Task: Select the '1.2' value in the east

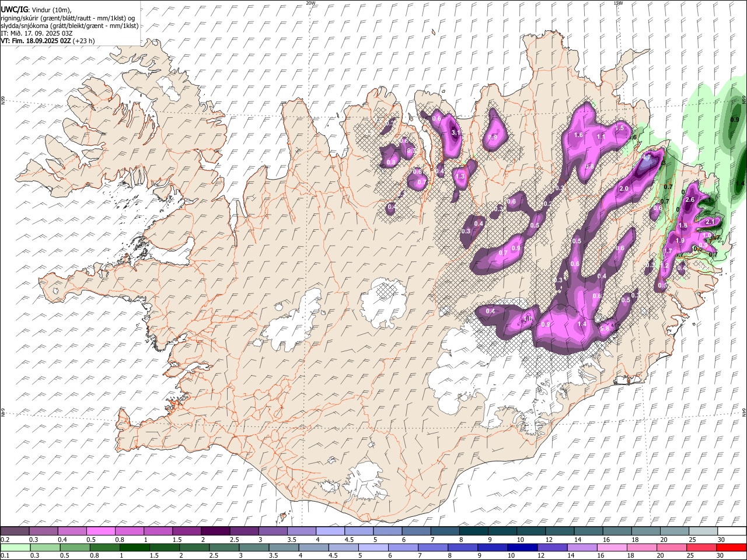Action: 664,265
